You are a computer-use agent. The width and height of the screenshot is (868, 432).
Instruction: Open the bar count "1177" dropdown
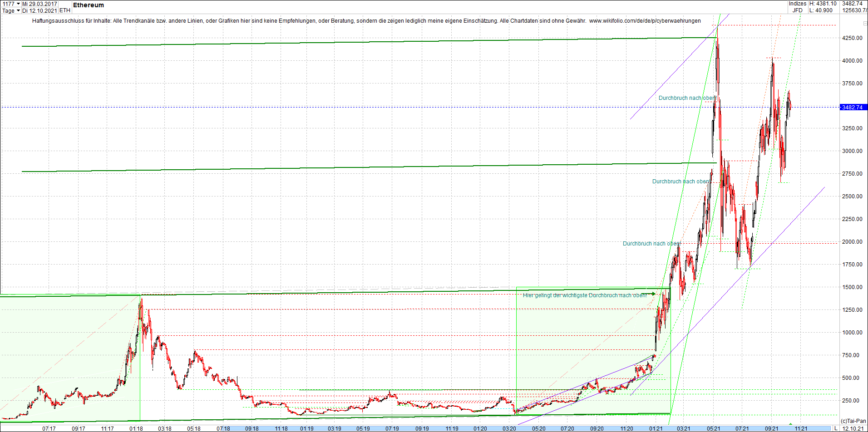(x=8, y=4)
